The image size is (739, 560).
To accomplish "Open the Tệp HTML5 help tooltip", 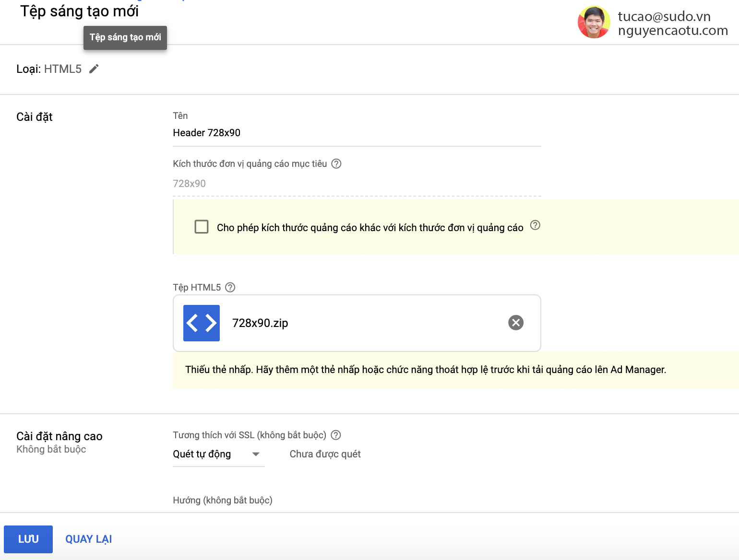I will click(230, 287).
